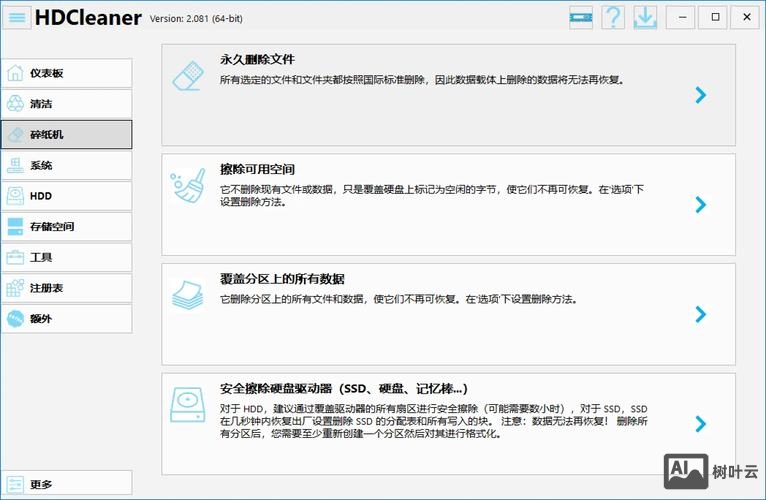Viewport: 766px width, 500px height.
Task: Click the house icon for 仪表板
Action: [15, 73]
